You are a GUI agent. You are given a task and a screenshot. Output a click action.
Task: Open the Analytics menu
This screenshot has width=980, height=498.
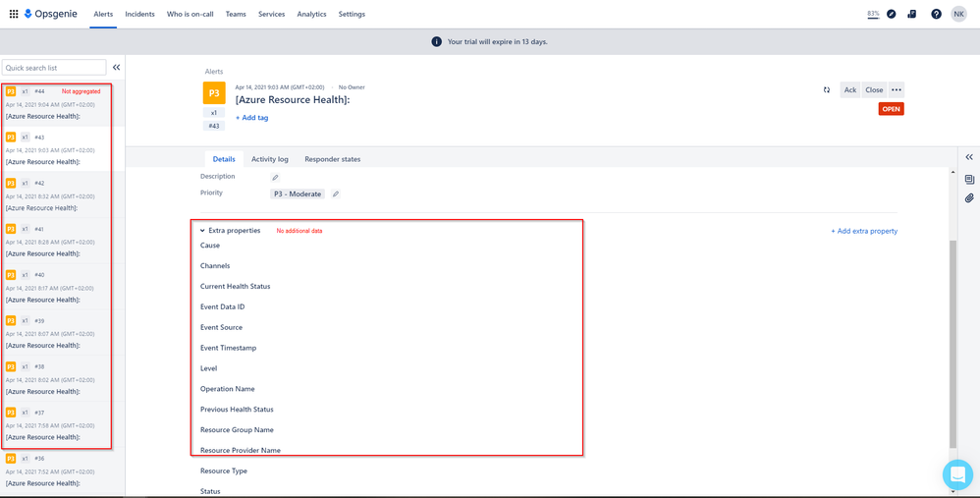312,14
